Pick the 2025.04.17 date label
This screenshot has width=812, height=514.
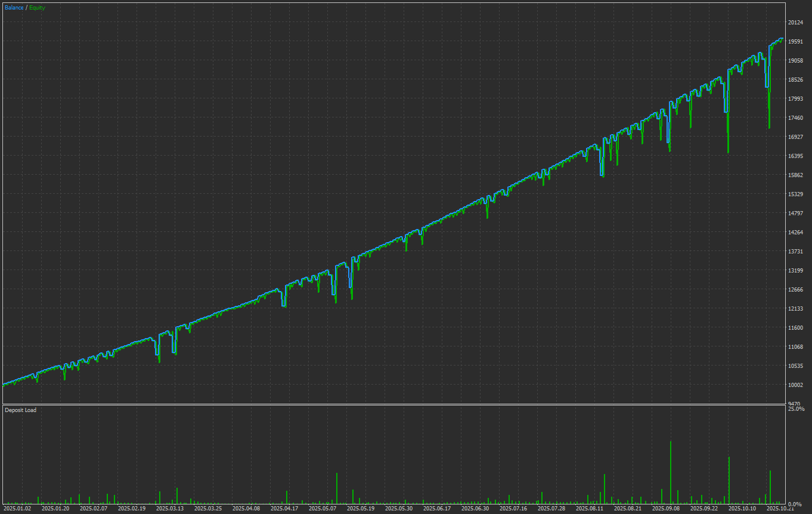coord(284,509)
